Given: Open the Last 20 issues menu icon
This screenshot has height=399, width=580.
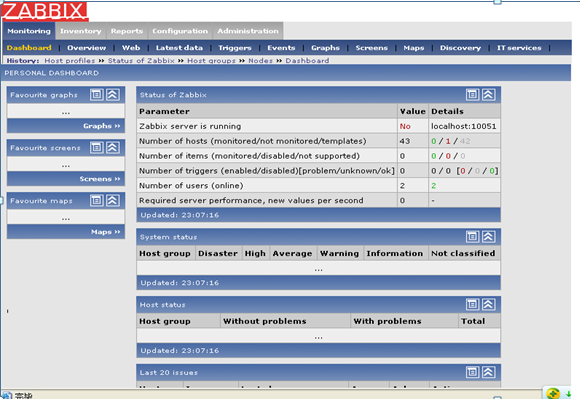Looking at the screenshot, I should (x=472, y=372).
